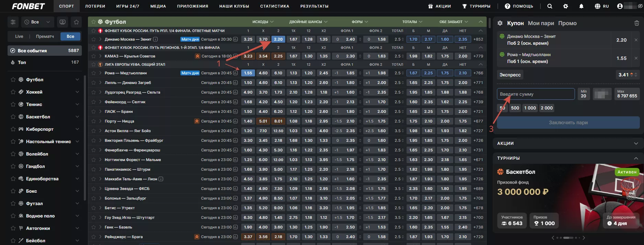644x245 pixels.
Task: Switch to Мои пари tab
Action: (541, 23)
